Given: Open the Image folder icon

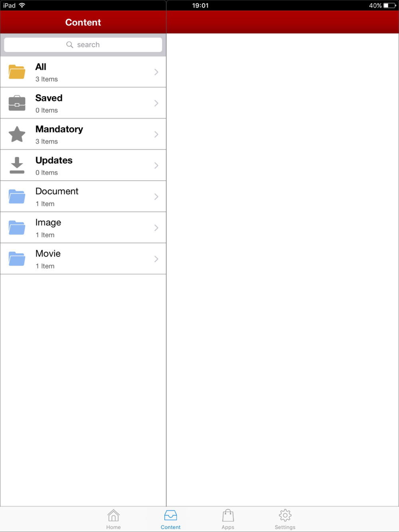Looking at the screenshot, I should 17,227.
